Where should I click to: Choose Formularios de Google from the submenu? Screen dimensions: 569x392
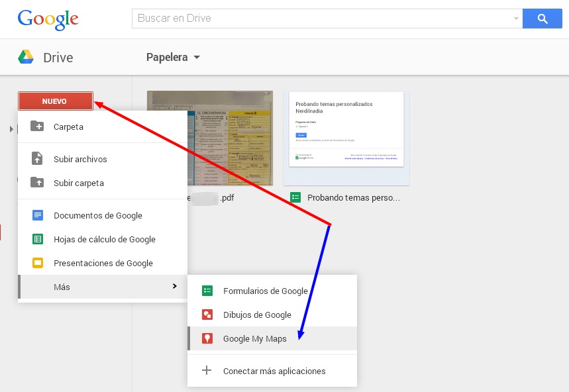pos(272,291)
